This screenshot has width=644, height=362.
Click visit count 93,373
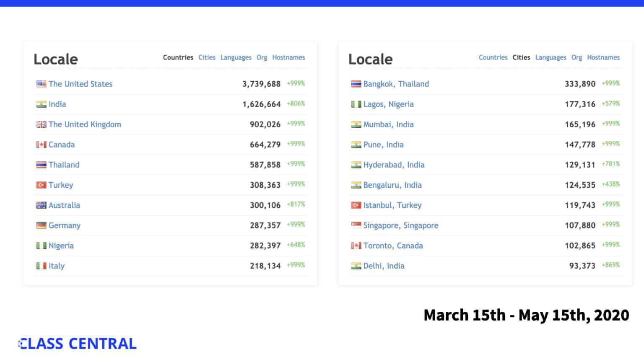coord(582,266)
